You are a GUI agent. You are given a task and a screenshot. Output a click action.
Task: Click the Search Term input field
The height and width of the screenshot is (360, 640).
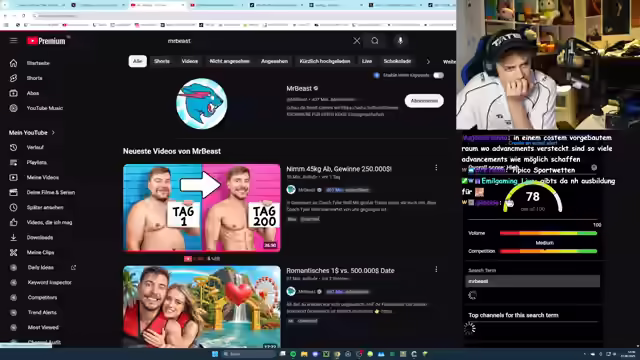[x=532, y=281]
